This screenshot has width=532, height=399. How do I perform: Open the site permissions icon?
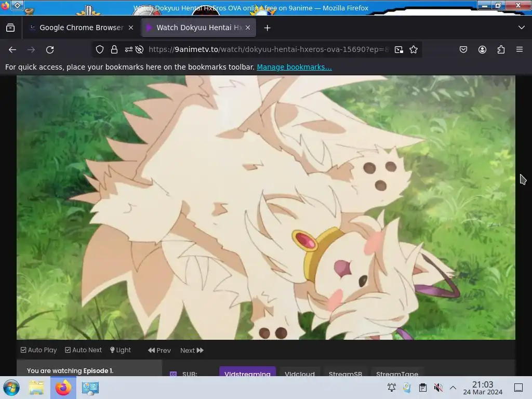coord(129,49)
